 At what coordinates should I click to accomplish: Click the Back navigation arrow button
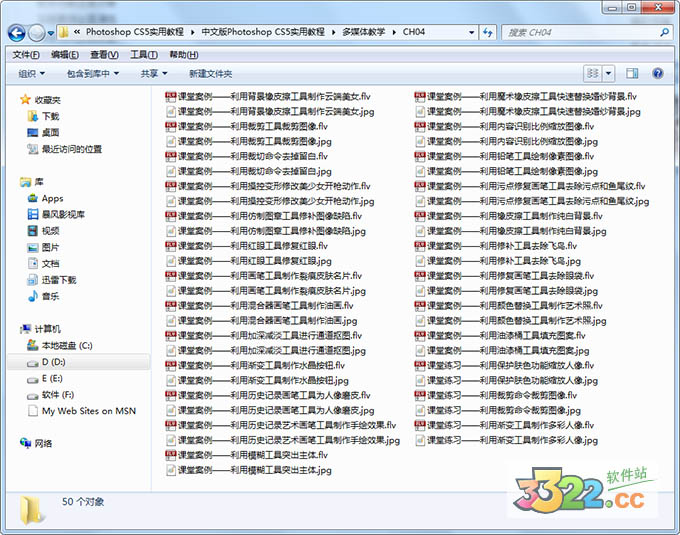(18, 33)
